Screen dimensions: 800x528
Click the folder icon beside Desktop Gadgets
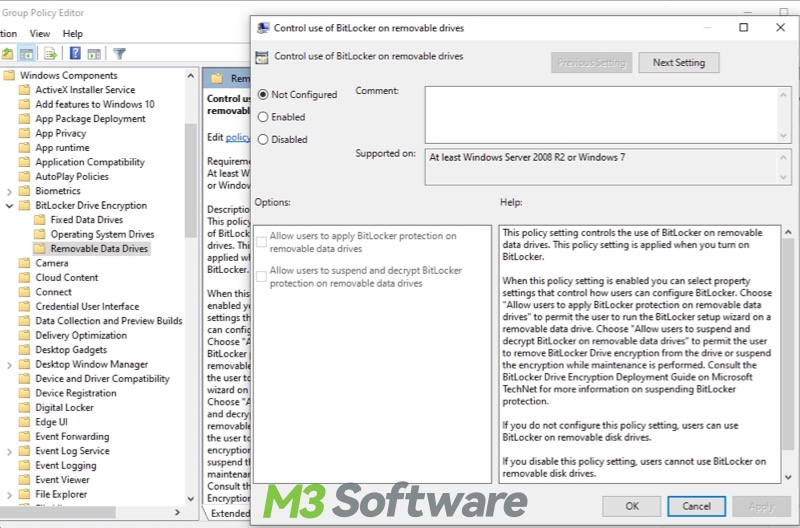[24, 350]
